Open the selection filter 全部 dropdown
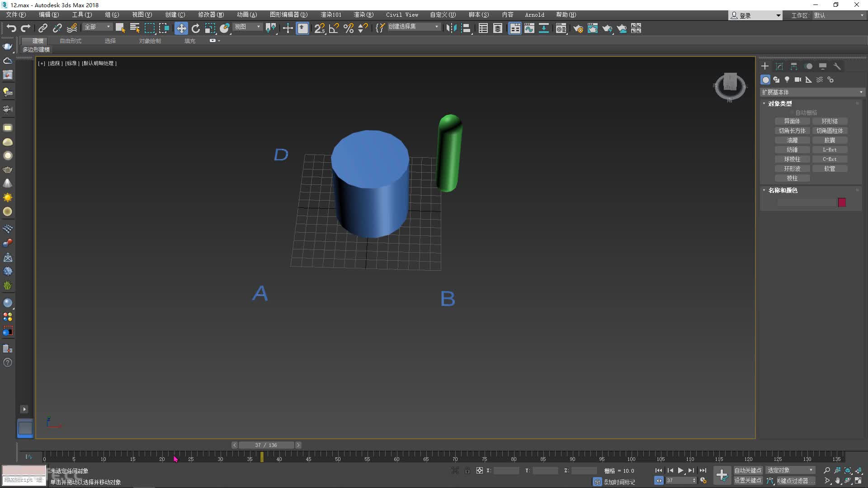Viewport: 868px width, 488px height. click(x=98, y=27)
